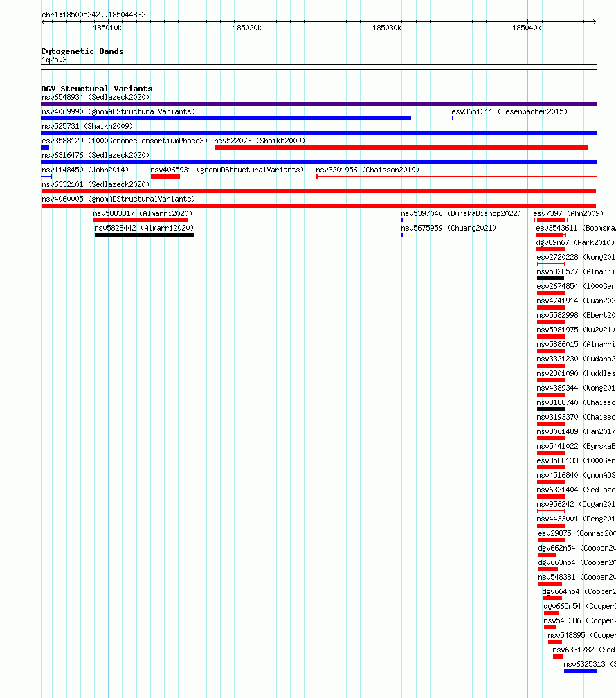The image size is (616, 698).
Task: Click nsv4060005 gnomAD variant label
Action: (x=118, y=199)
